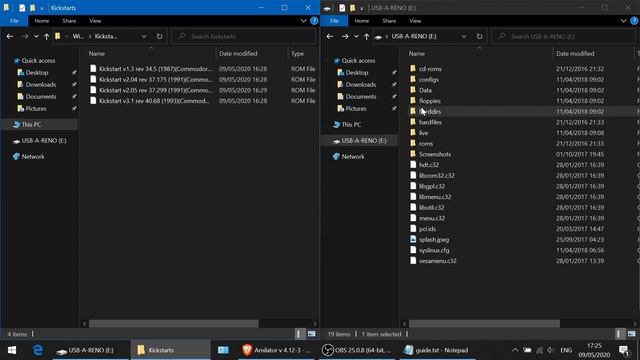Open Quick Access Toolbar dropdown in Kickstarts title bar
640x360 pixels.
(42, 8)
